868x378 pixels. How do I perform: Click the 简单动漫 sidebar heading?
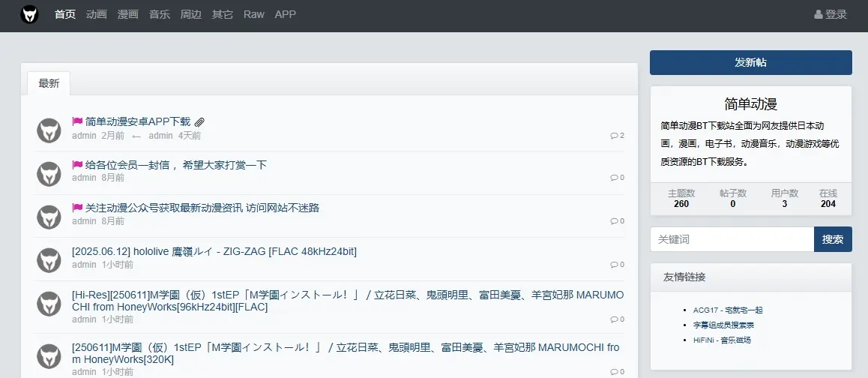[750, 103]
